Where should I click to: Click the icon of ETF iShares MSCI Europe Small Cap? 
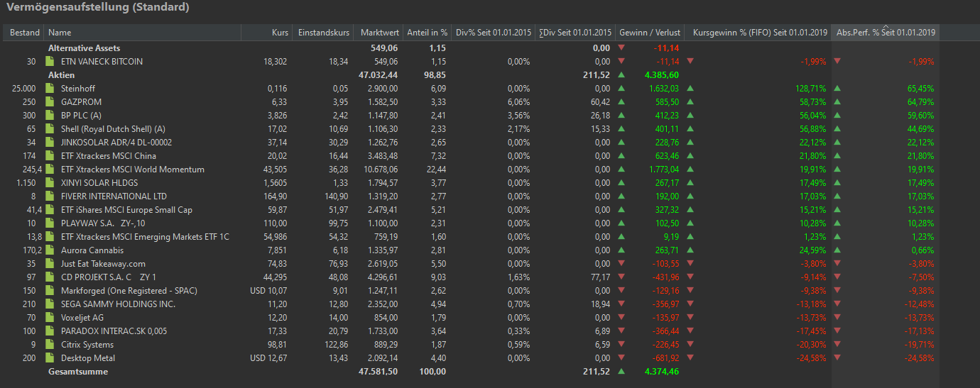tap(50, 210)
